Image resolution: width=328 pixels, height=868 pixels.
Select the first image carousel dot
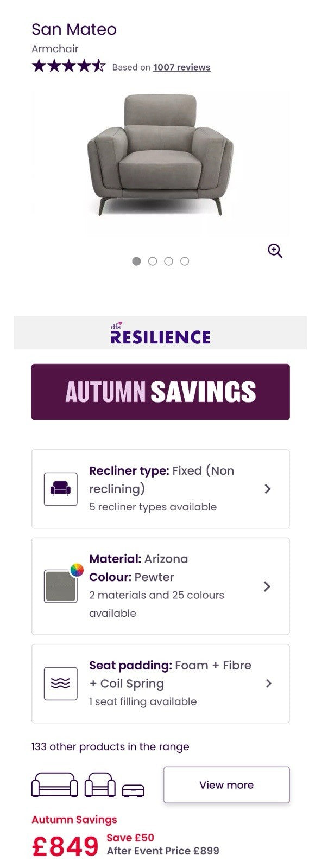(136, 261)
